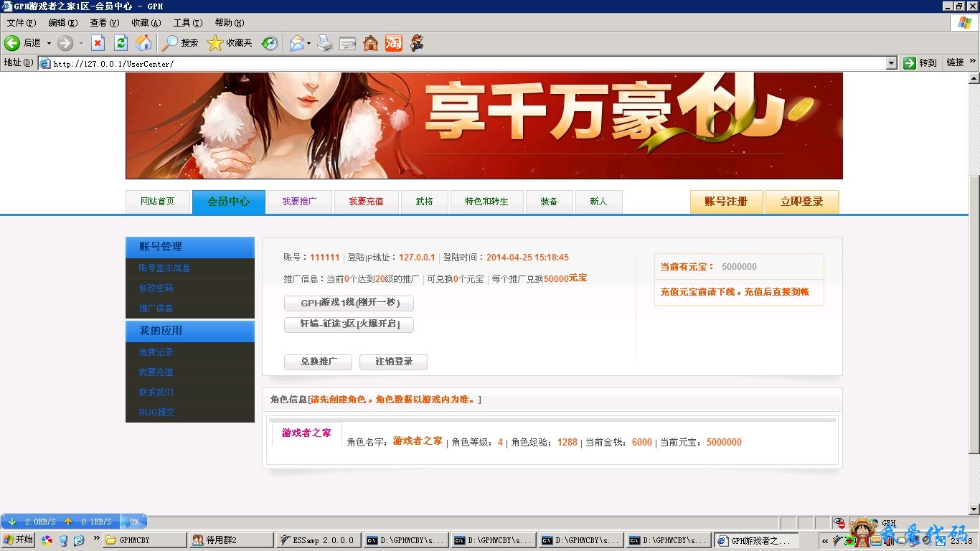Click the 账号注册 button

click(x=726, y=202)
